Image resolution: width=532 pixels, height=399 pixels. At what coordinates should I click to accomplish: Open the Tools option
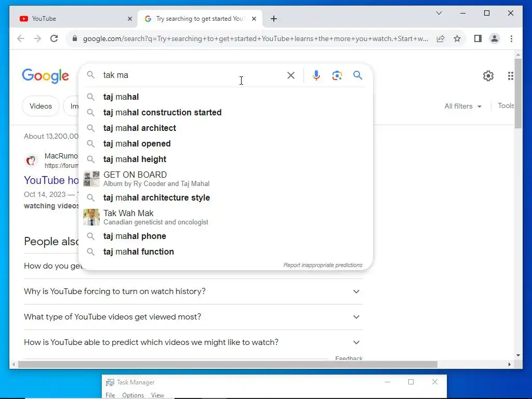tap(506, 106)
